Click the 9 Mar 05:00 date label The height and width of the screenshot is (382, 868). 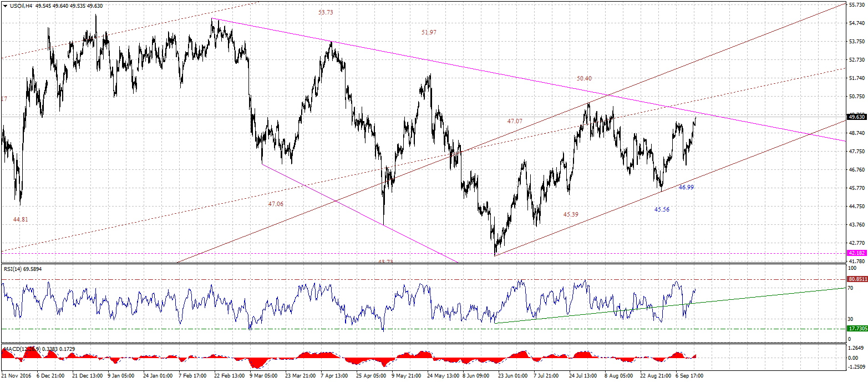pyautogui.click(x=265, y=376)
